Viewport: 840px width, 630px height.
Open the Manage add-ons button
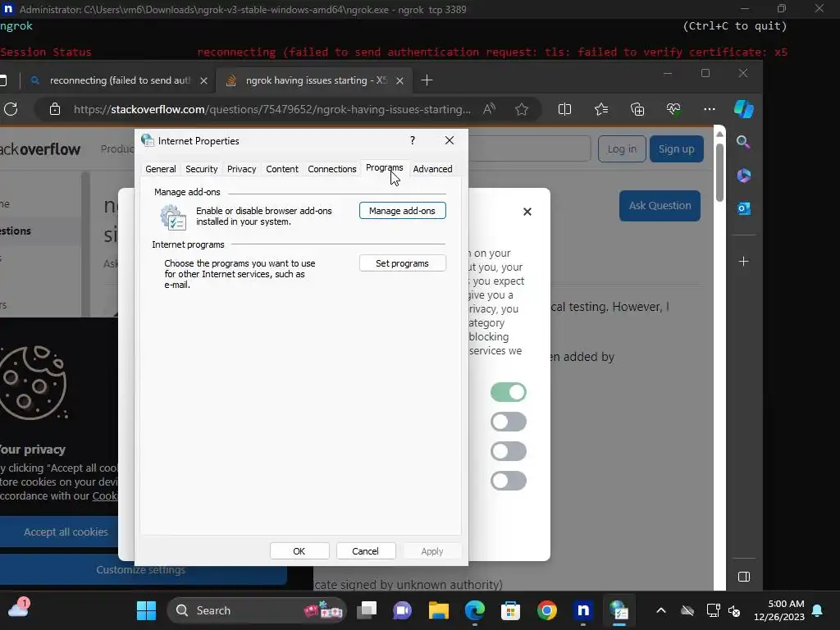(x=402, y=211)
